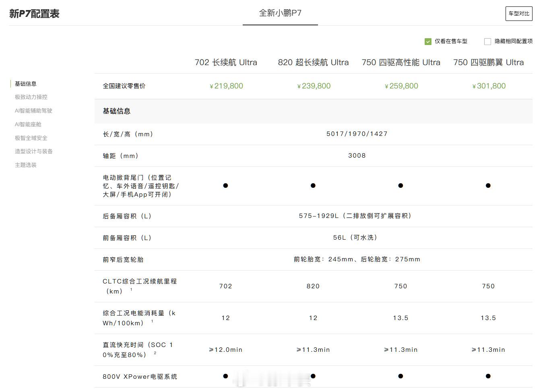This screenshot has width=545, height=392.
Task: Click the 基础信息 section header row
Action: [x=313, y=111]
